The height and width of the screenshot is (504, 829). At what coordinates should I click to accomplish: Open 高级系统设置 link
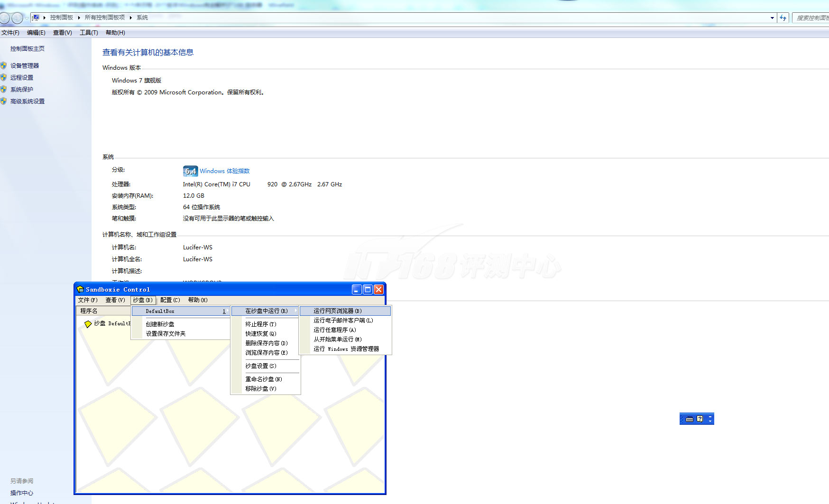[x=28, y=101]
